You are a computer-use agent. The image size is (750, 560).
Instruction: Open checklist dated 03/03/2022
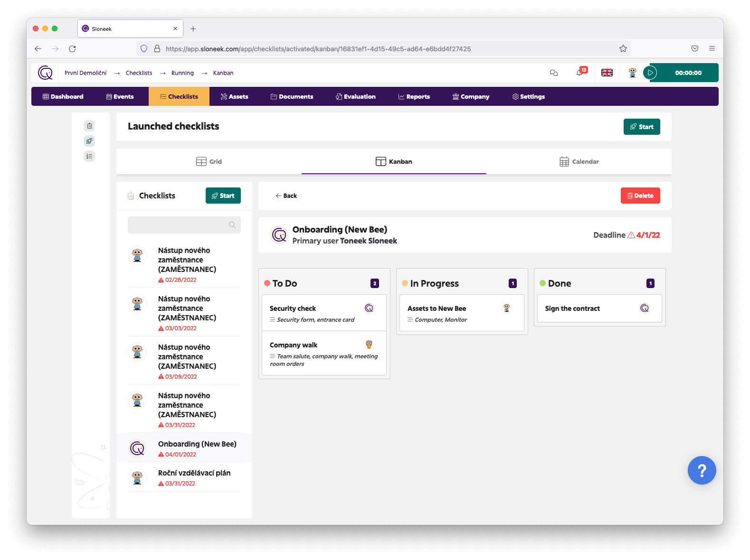pos(184,313)
